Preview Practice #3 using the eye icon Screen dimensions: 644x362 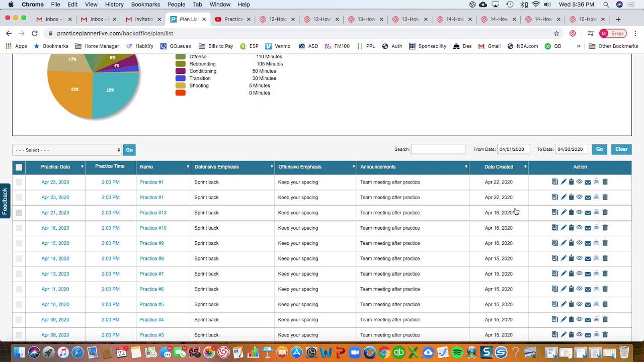(x=579, y=334)
